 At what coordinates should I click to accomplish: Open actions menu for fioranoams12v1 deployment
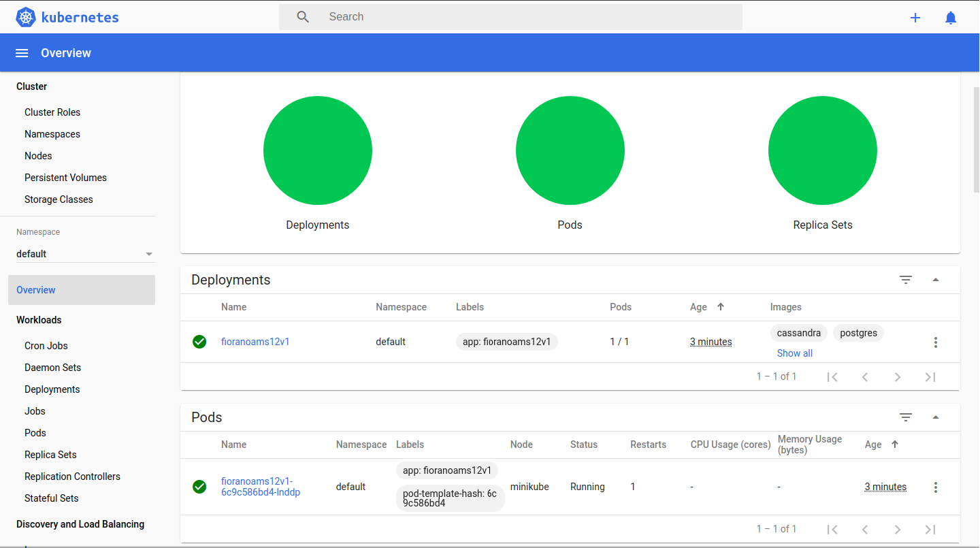tap(936, 342)
